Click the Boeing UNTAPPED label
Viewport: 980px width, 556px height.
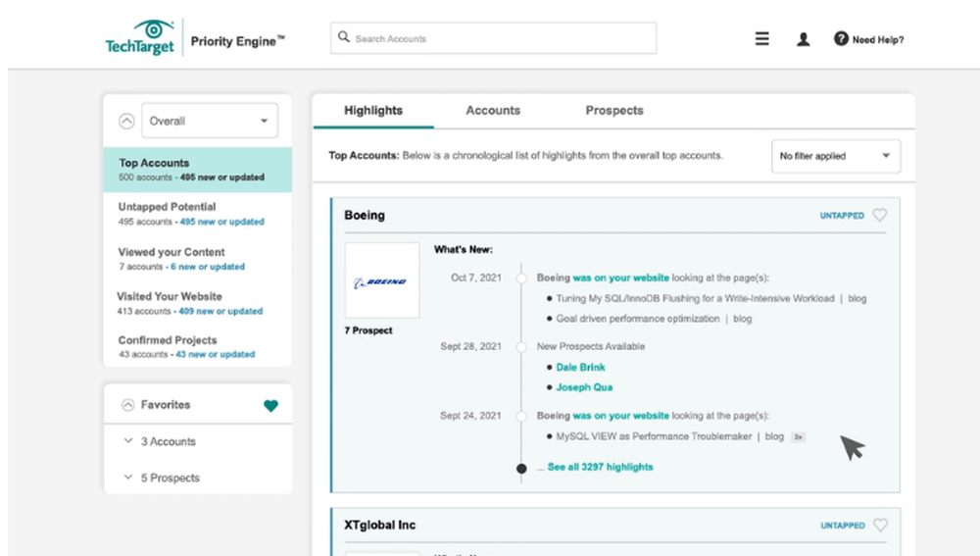click(842, 215)
